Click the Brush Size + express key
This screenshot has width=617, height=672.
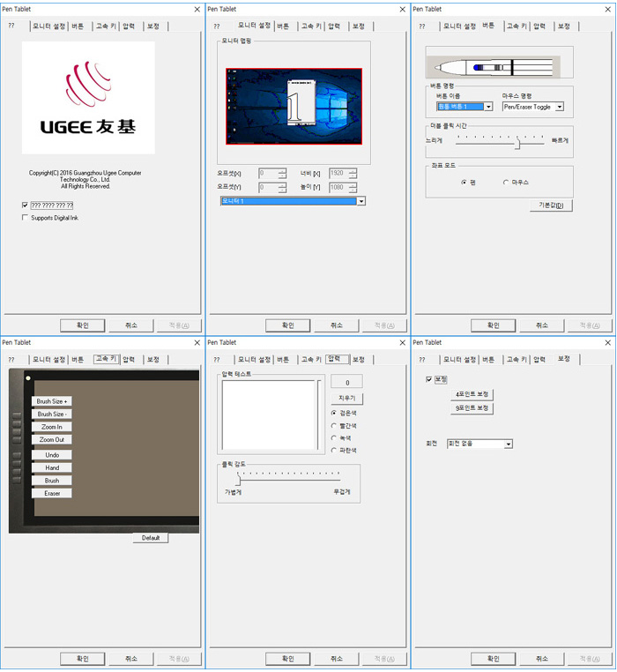click(x=51, y=401)
